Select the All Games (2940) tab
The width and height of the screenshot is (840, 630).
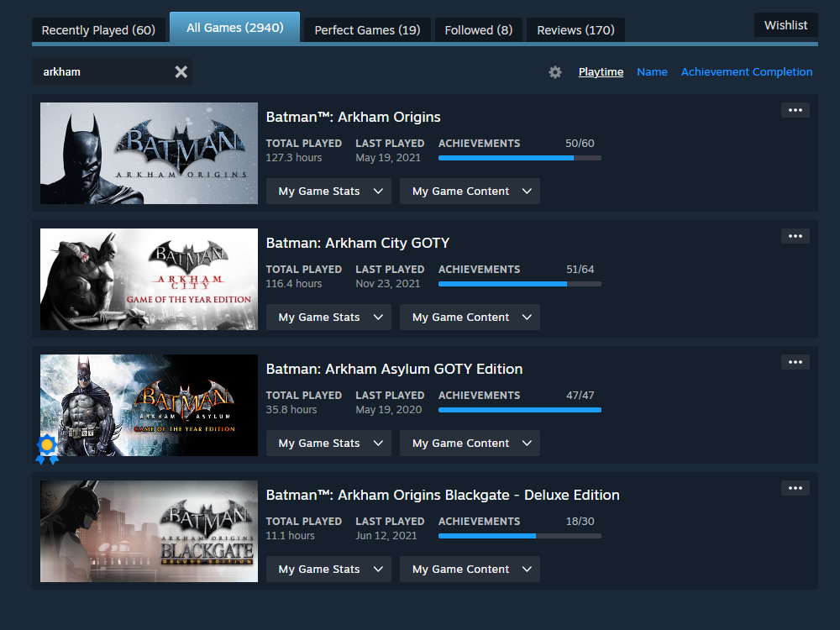[234, 28]
